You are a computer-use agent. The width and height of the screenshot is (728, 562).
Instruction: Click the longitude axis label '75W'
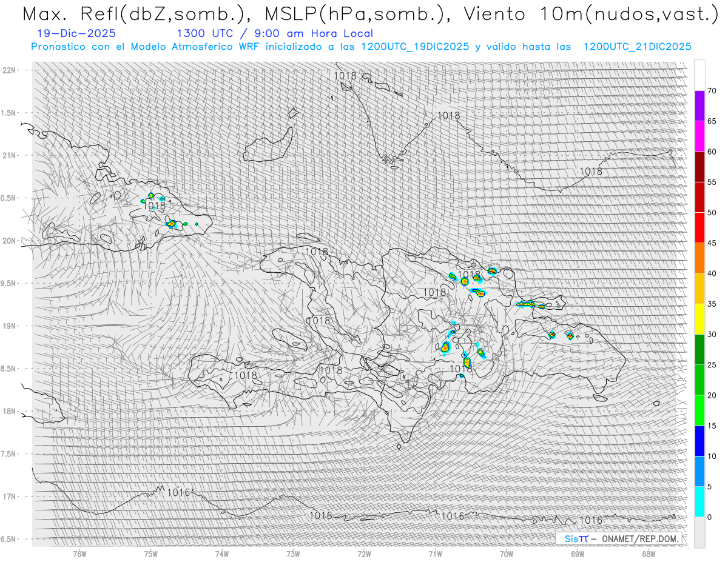tap(151, 554)
